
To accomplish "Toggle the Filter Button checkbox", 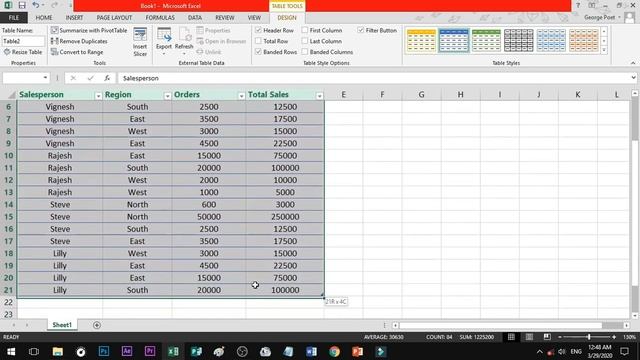I will [x=361, y=30].
